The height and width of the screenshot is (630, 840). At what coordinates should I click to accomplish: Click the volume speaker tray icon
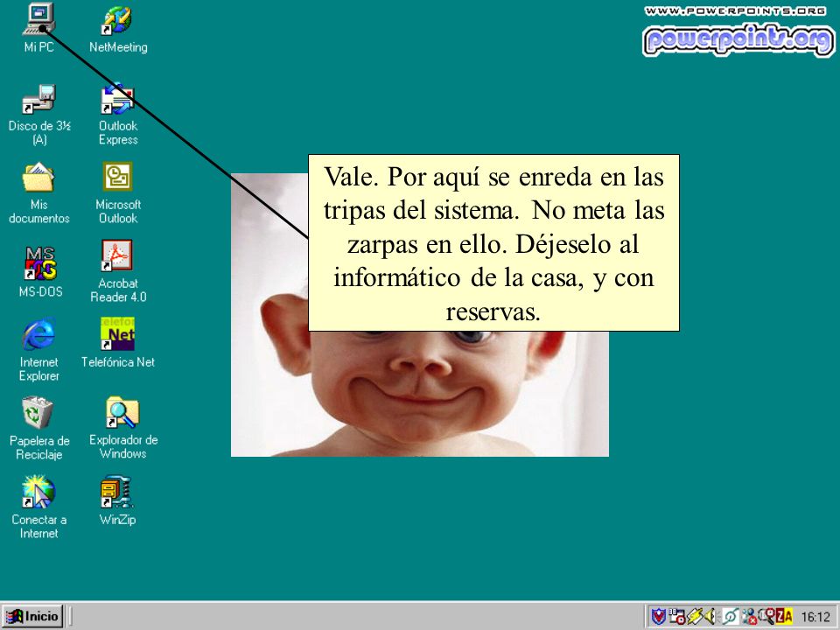tap(710, 616)
